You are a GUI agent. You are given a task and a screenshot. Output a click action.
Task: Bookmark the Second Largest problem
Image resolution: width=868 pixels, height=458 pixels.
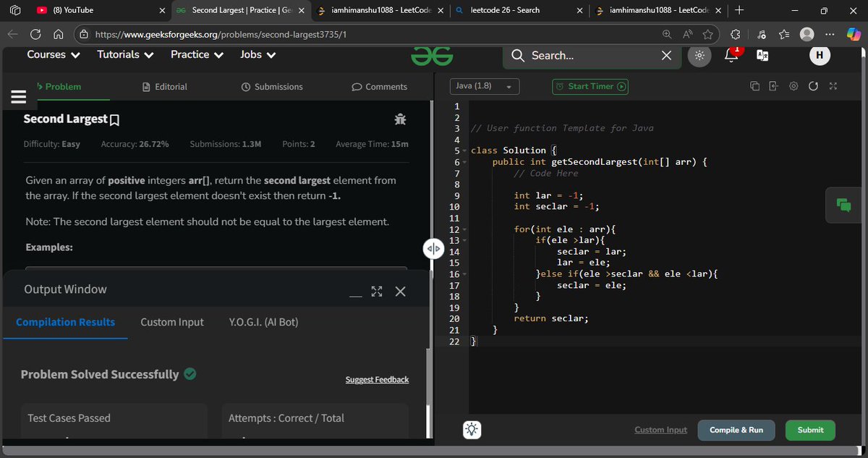pyautogui.click(x=114, y=119)
